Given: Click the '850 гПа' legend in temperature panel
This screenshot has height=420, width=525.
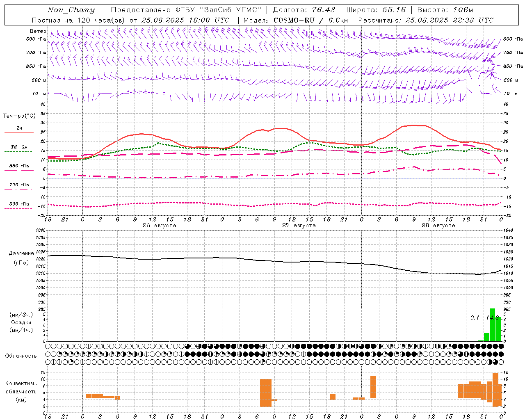Looking at the screenshot, I should pyautogui.click(x=19, y=166).
